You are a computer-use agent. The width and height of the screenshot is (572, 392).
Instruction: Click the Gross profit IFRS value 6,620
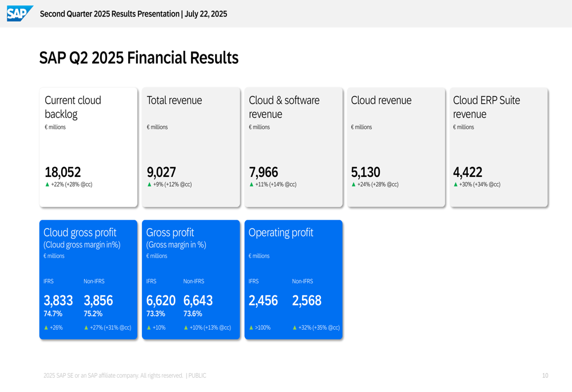[x=161, y=300]
